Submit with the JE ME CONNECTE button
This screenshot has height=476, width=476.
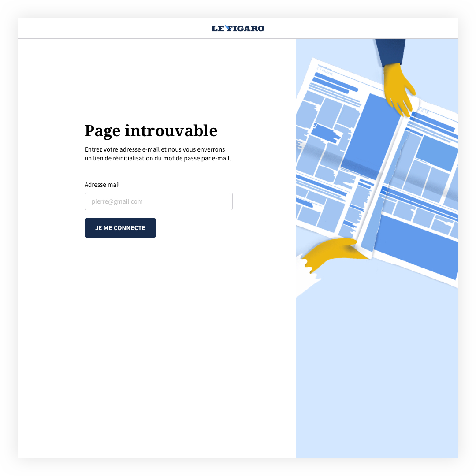tap(120, 228)
